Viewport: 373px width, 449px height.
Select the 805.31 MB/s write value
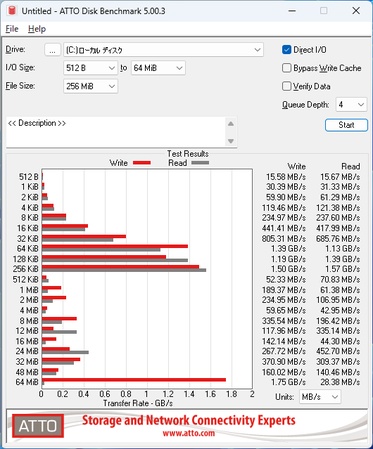coord(284,239)
